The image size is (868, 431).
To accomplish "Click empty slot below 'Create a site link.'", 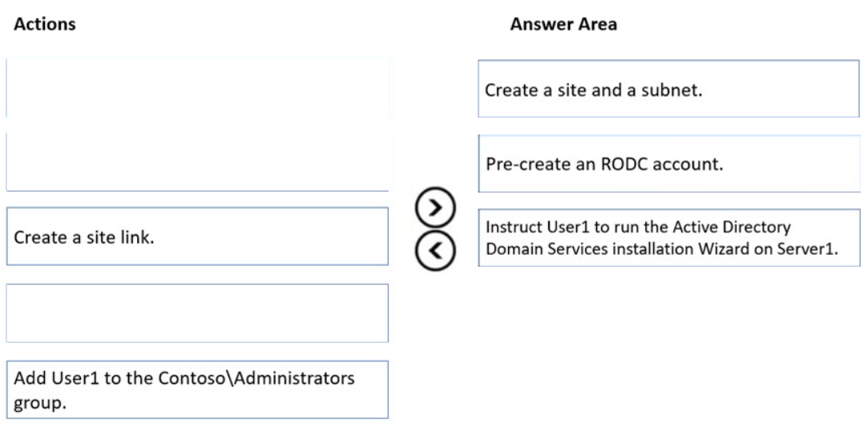I will [197, 313].
